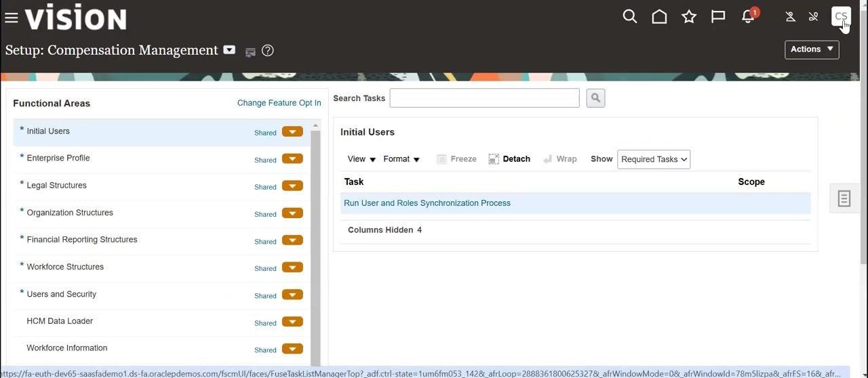
Task: Open Users and Security orange dropdown
Action: tap(292, 294)
